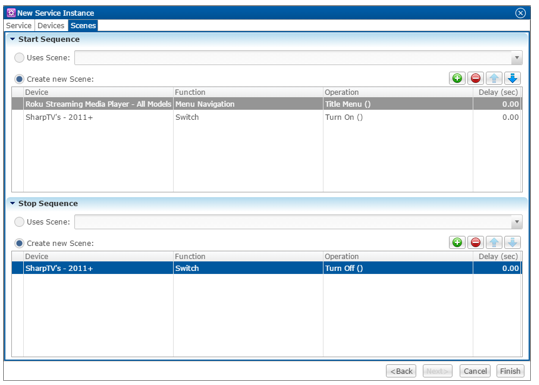Click Device column header in Start Sequence table
539x385 pixels.
pos(98,92)
